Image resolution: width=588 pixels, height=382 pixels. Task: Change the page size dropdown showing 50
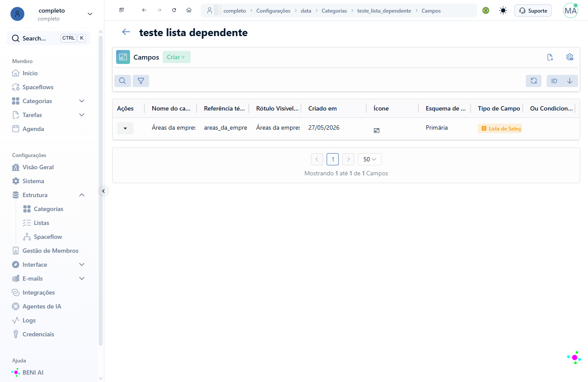point(370,159)
